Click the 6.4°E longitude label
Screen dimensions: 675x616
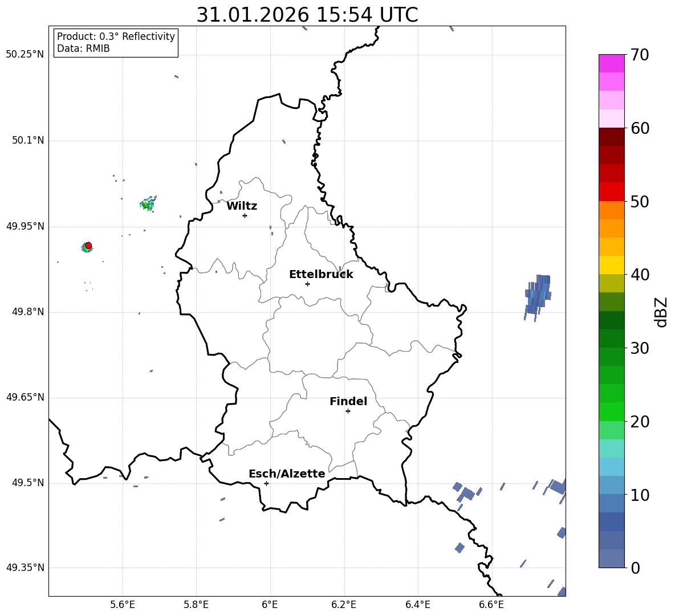417,605
